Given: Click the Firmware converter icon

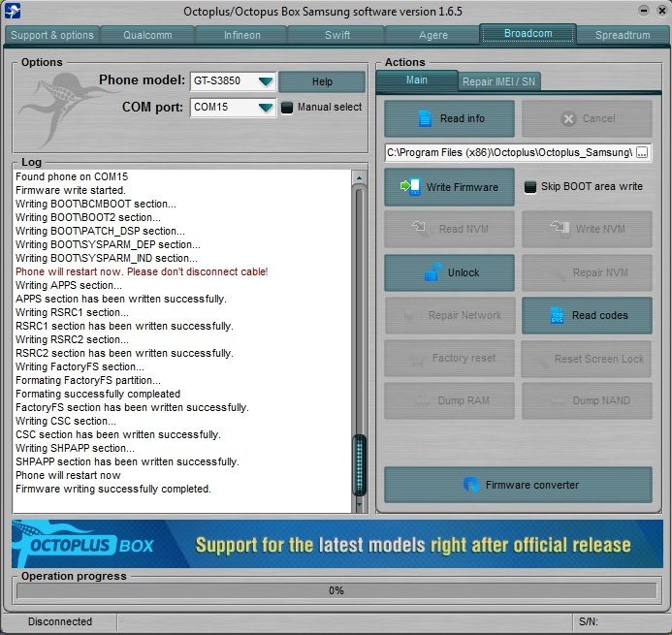Looking at the screenshot, I should 471,485.
